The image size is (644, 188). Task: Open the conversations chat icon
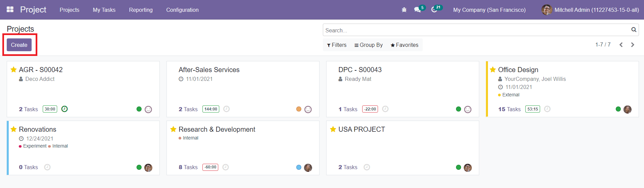(417, 10)
